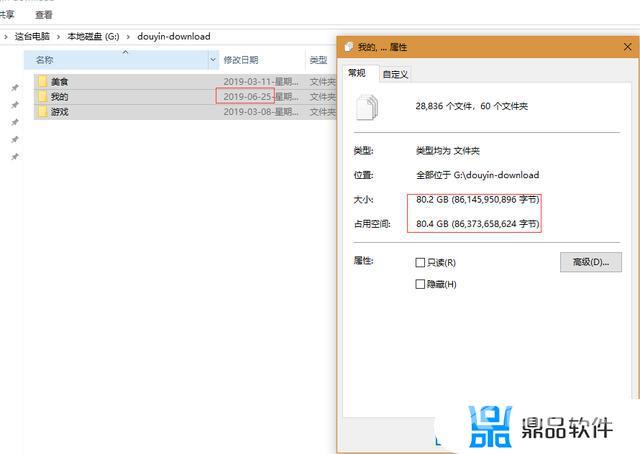Click the properties dialog title icon

[x=349, y=47]
